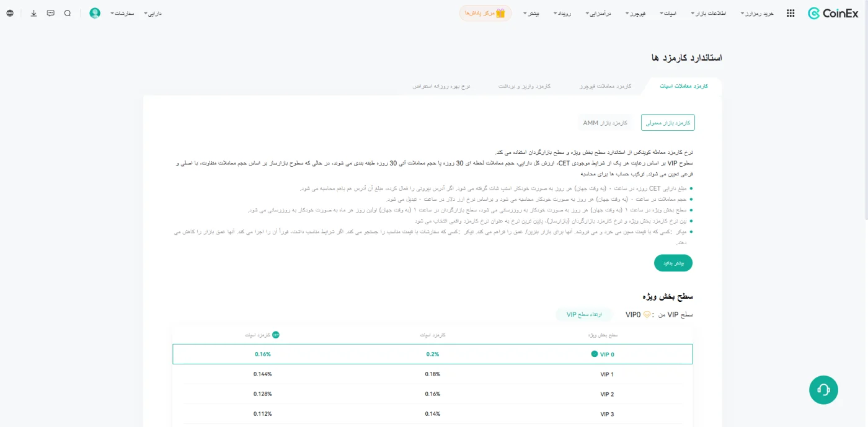Click the CoinEx logo

click(x=833, y=13)
